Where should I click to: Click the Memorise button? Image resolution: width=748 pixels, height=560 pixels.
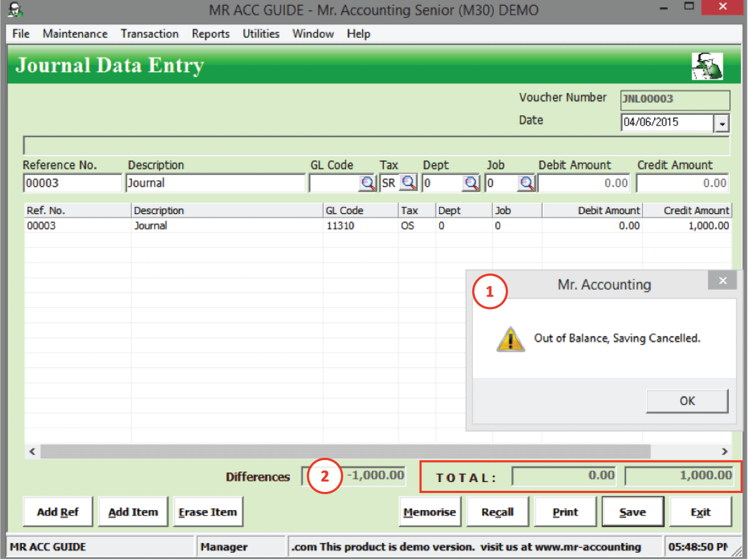pos(429,512)
